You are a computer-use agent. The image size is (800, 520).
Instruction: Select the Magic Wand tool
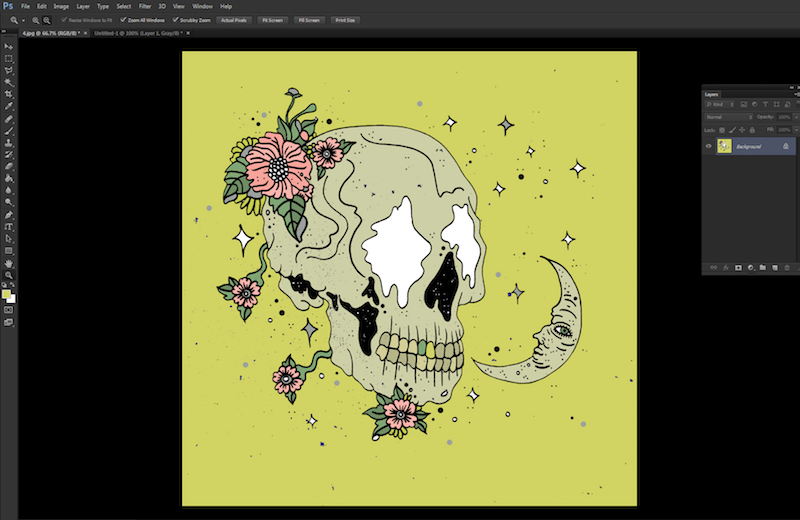[9, 83]
